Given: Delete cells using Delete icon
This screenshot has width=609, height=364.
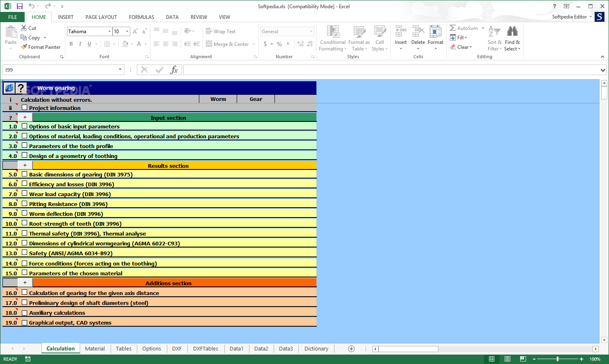Looking at the screenshot, I should point(418,32).
